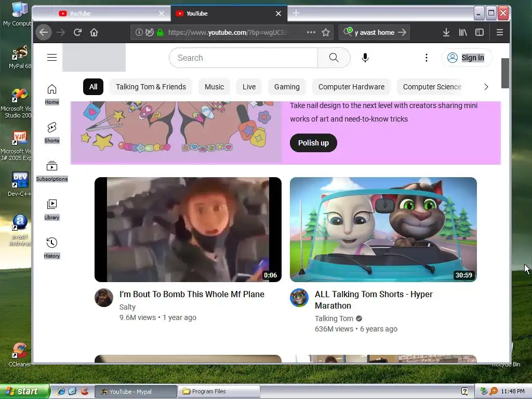Open YouTube settings three-dot menu
This screenshot has width=532, height=399.
click(x=427, y=58)
